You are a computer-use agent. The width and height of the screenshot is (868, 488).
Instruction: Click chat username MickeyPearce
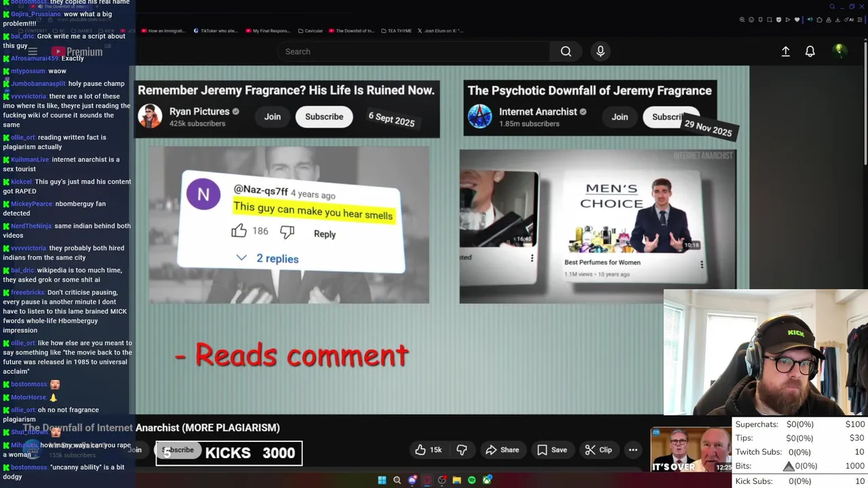(31, 204)
